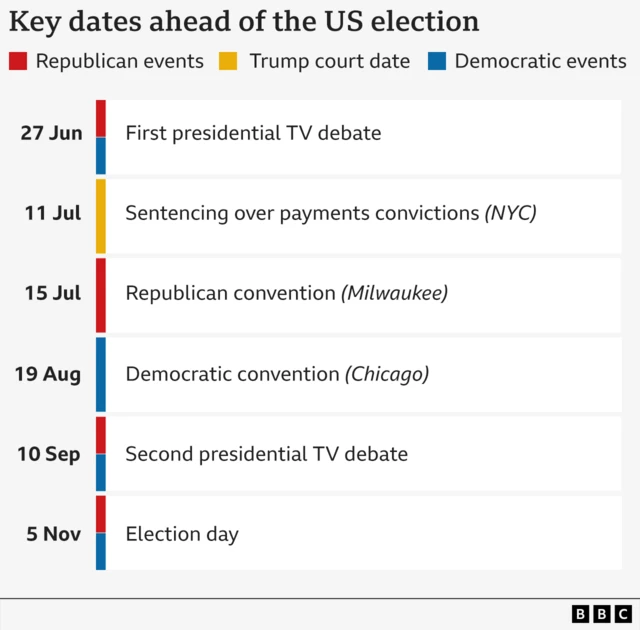Click the 10 Sep date label

(49, 454)
